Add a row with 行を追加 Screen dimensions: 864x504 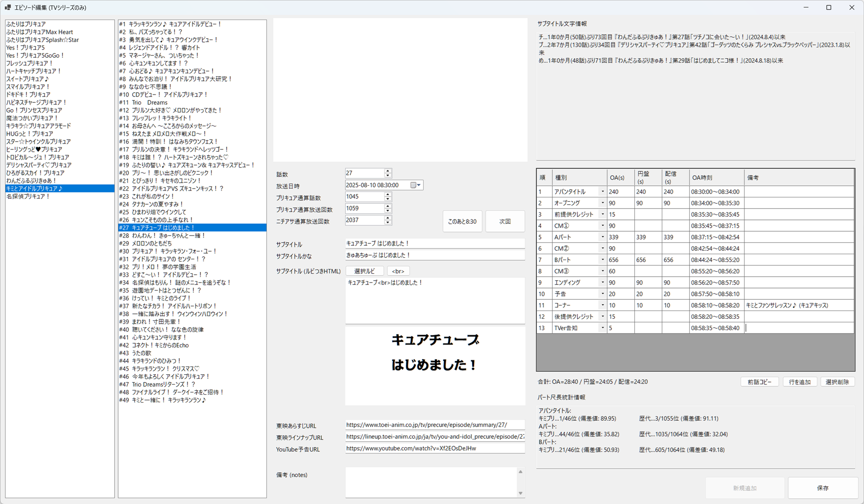click(799, 382)
